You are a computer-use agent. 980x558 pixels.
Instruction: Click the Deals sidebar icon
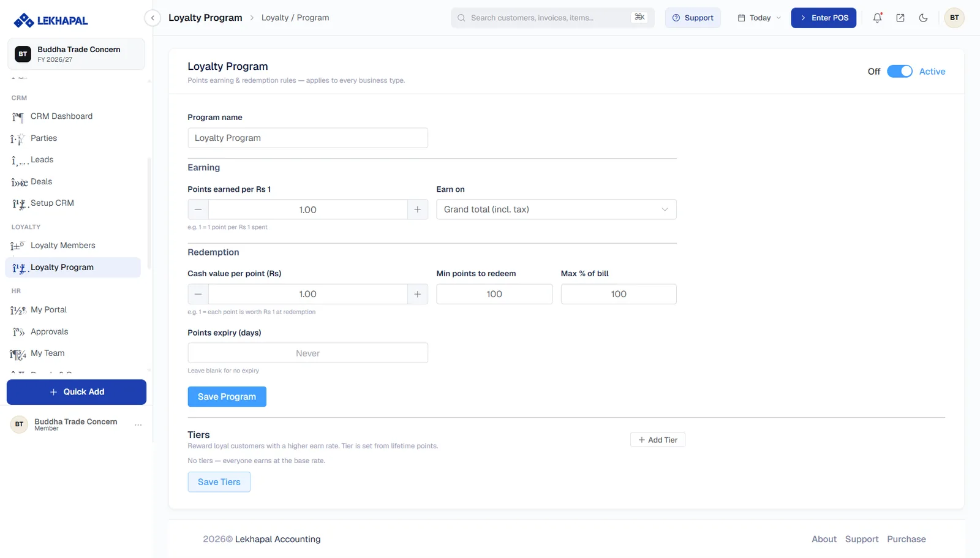pos(19,182)
